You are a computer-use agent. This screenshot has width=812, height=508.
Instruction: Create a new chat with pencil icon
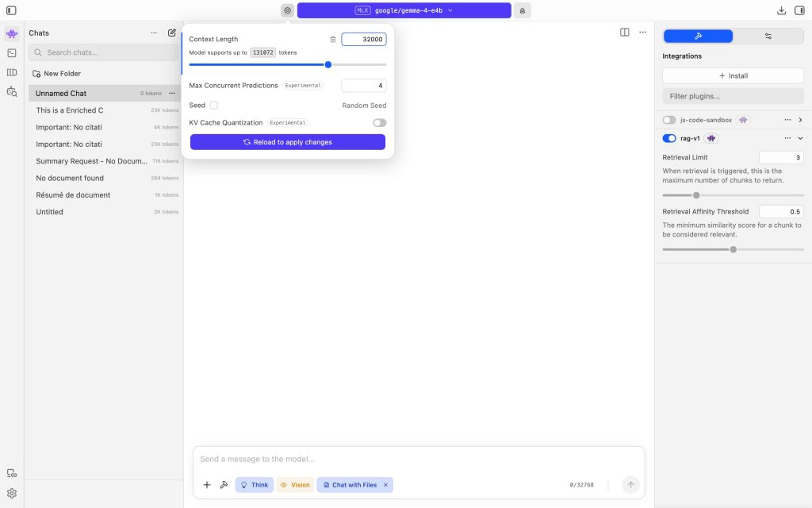(x=171, y=33)
